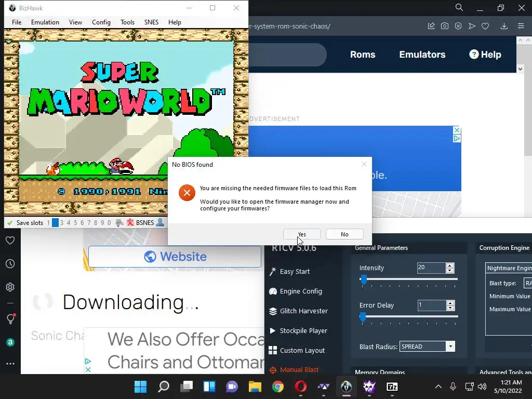
Task: Click No in the No BIOS found dialog
Action: pyautogui.click(x=344, y=234)
